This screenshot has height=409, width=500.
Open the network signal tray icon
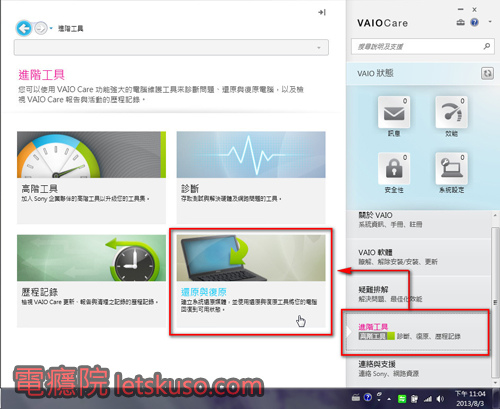coord(428,399)
